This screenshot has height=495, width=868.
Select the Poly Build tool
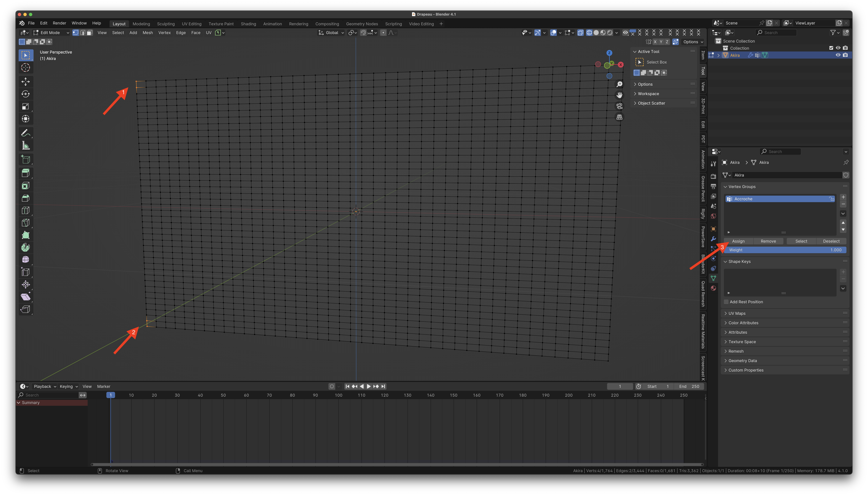[25, 235]
